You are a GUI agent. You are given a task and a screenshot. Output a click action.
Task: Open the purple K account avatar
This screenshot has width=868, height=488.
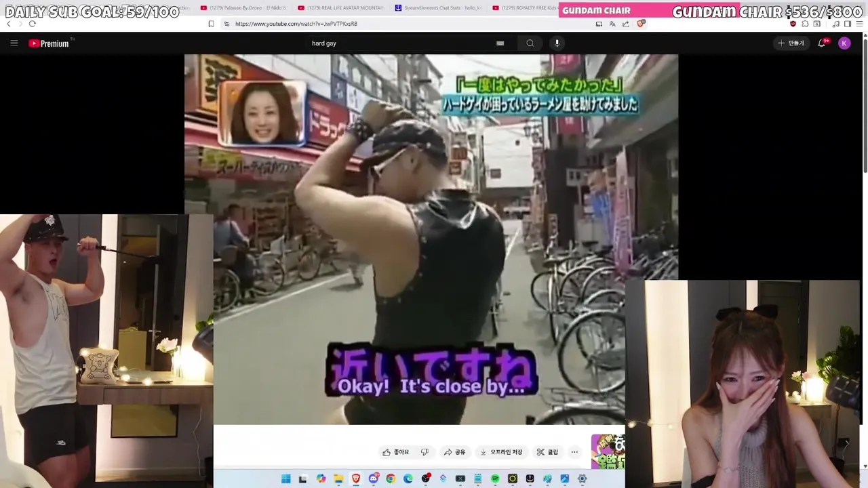844,43
